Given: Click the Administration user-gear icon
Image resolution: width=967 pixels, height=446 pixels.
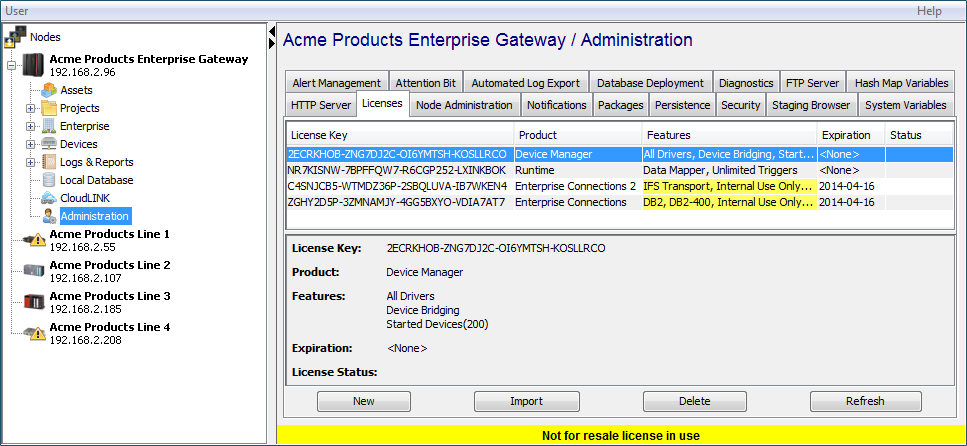Looking at the screenshot, I should (x=49, y=216).
